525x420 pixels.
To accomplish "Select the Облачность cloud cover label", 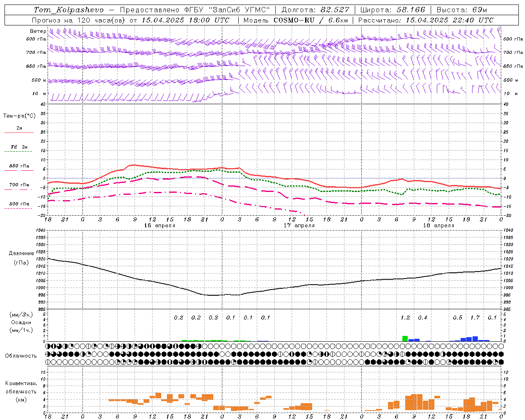I will click(x=21, y=356).
